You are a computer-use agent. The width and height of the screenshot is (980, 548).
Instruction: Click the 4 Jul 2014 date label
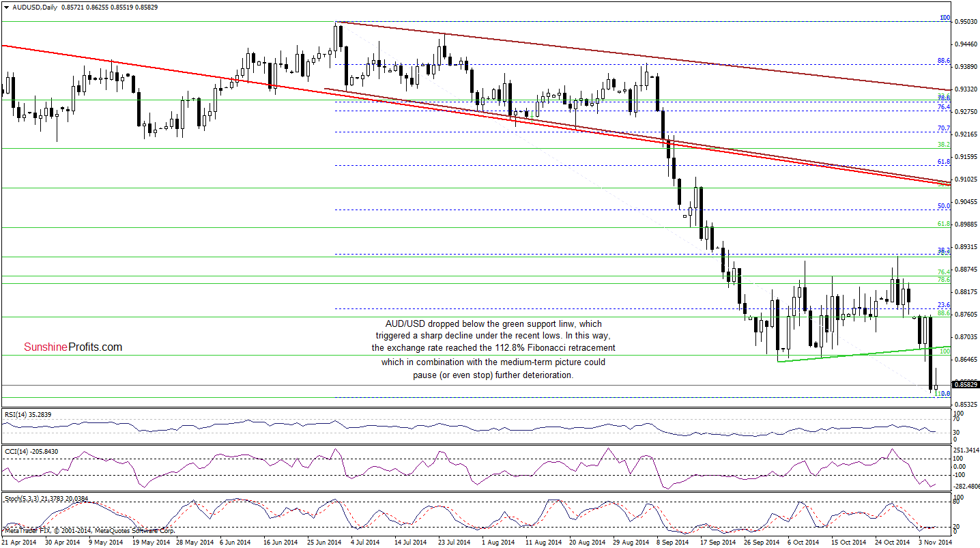pos(365,542)
